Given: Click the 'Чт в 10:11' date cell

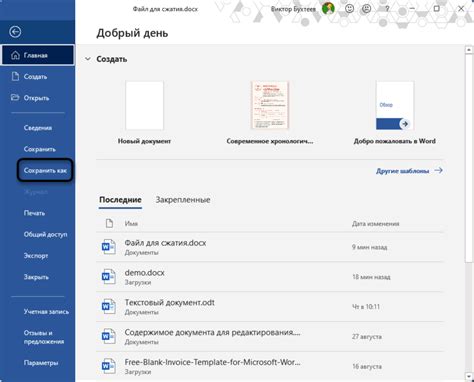Looking at the screenshot, I should (366, 307).
